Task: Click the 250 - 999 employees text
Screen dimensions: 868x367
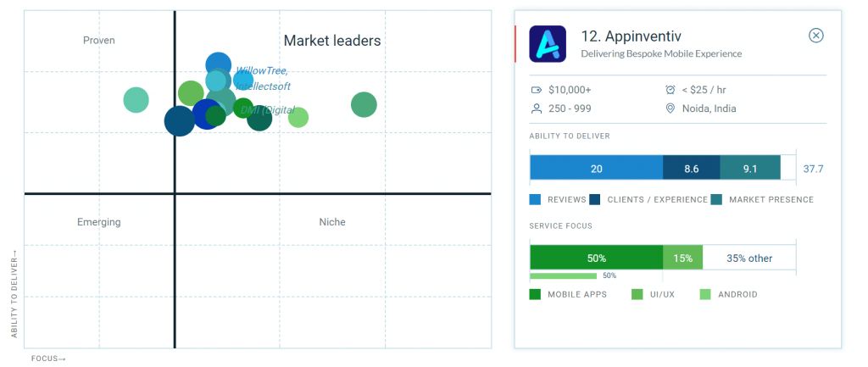Action: click(570, 108)
